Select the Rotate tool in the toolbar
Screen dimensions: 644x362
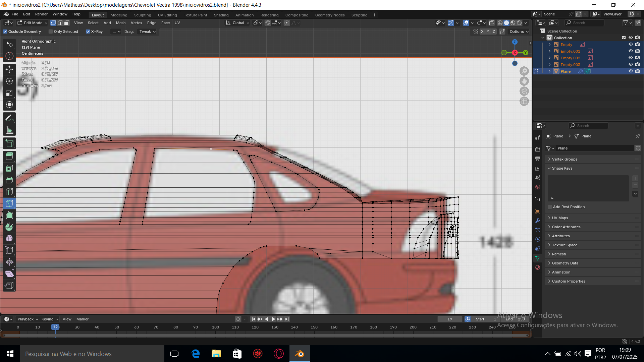[x=9, y=81]
